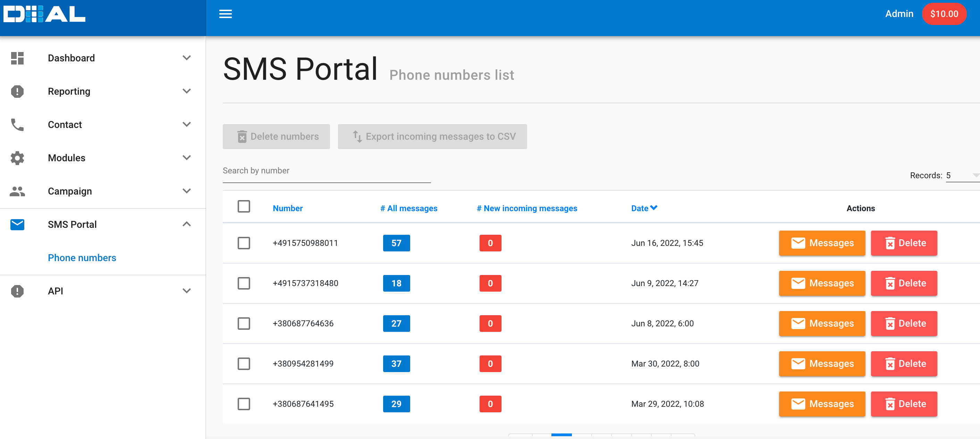The width and height of the screenshot is (980, 439).
Task: Click the Campaign people icon
Action: [x=17, y=191]
